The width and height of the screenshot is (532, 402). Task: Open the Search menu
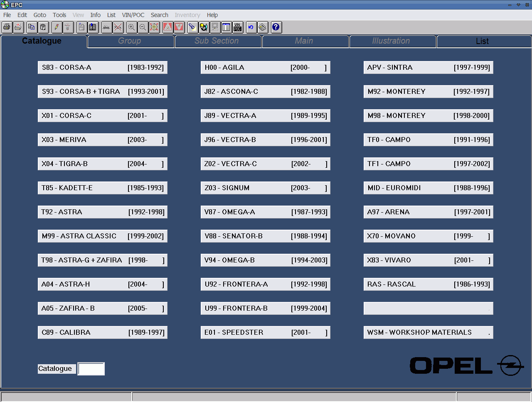tap(160, 15)
